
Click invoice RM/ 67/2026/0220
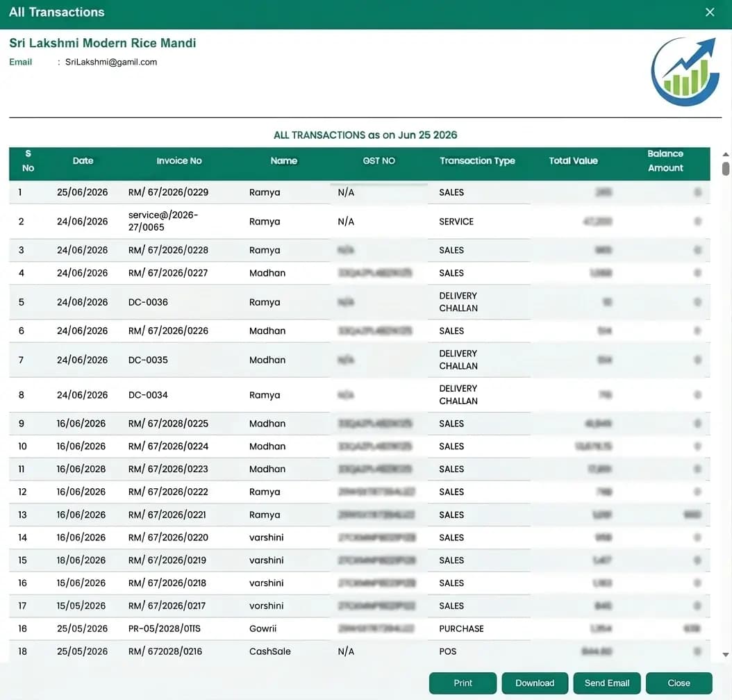(168, 537)
